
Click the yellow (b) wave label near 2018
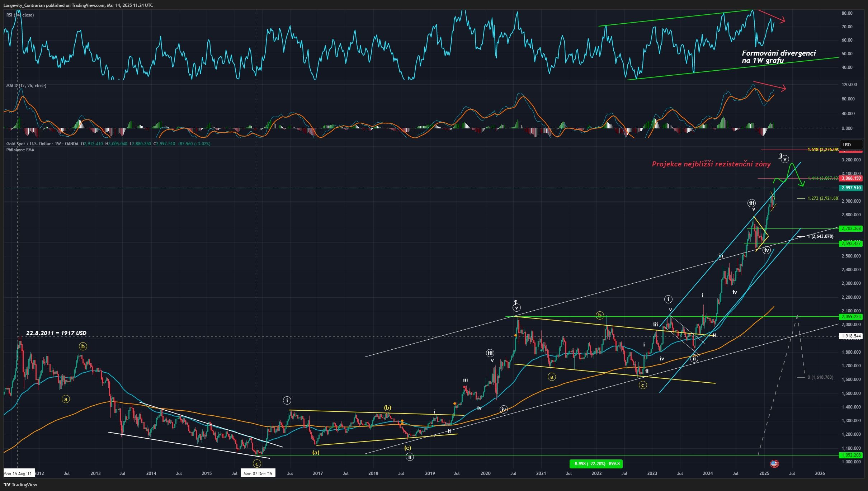387,407
